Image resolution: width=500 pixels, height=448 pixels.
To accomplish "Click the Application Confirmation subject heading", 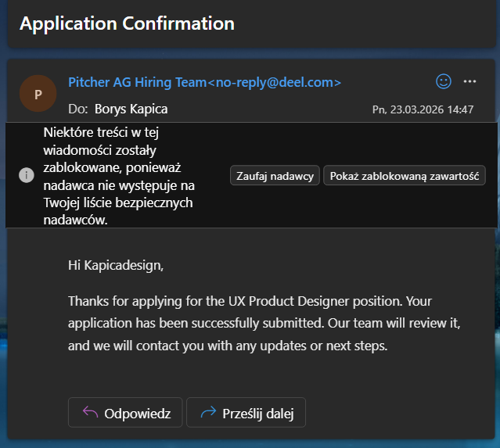I will [127, 23].
